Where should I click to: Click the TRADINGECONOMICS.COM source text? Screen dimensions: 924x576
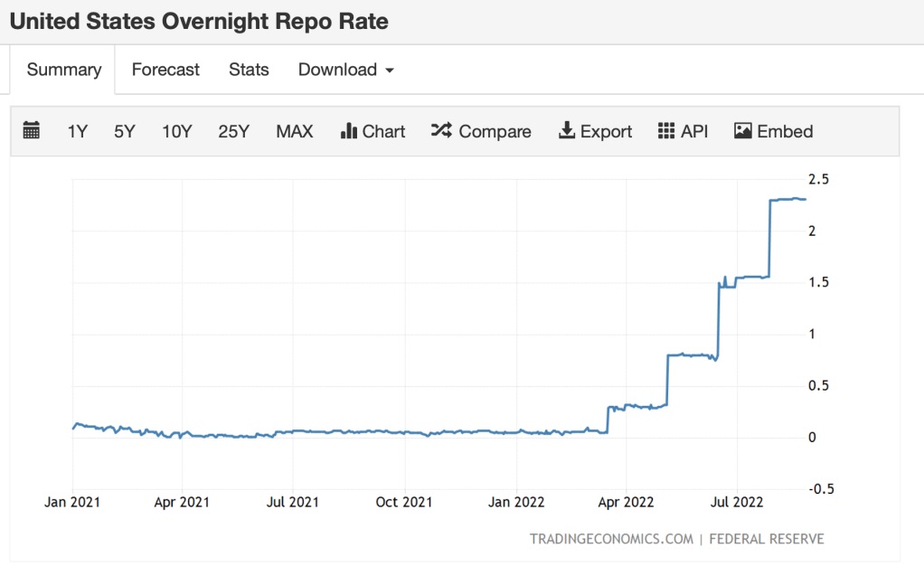(x=611, y=539)
